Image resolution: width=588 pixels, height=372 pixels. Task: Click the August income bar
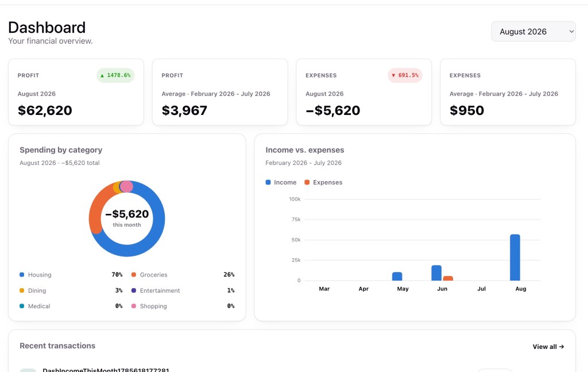tap(515, 258)
